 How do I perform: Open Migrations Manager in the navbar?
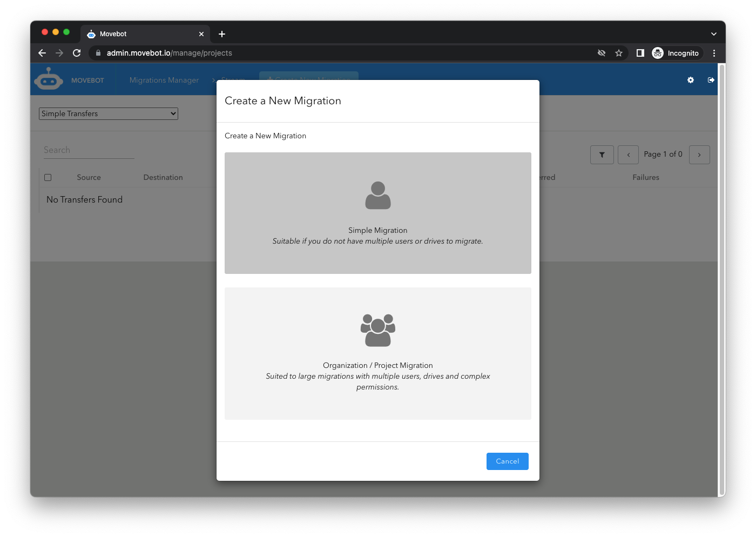pyautogui.click(x=164, y=80)
